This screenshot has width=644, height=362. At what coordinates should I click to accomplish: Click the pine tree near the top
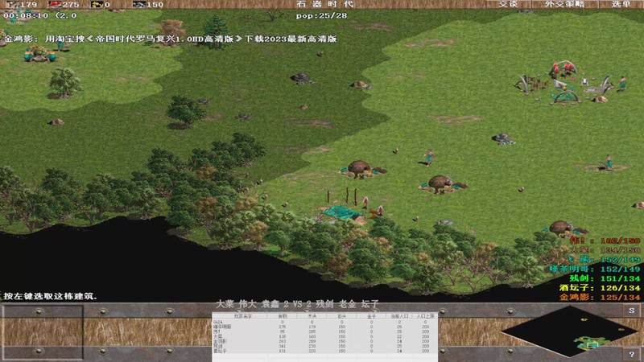click(215, 32)
